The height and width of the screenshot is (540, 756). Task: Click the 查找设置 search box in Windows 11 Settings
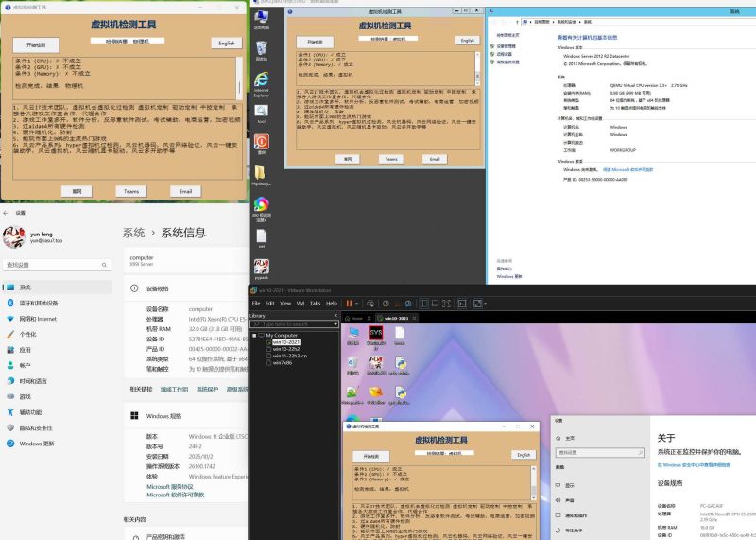click(57, 265)
